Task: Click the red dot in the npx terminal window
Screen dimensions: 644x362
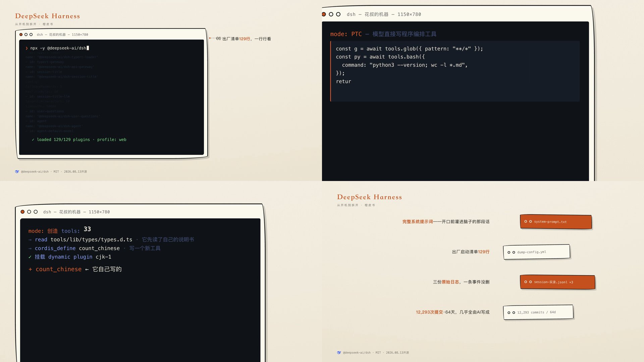Action: point(21,35)
